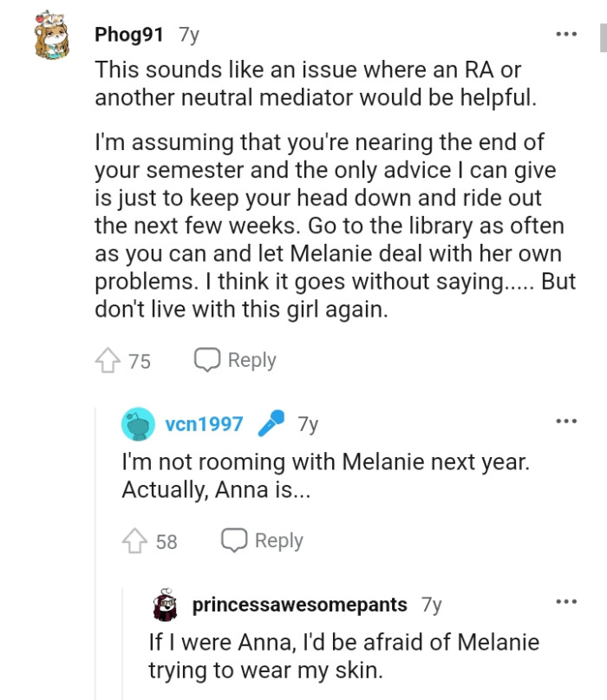Toggle the upvote on Phog91's comment off

[108, 359]
